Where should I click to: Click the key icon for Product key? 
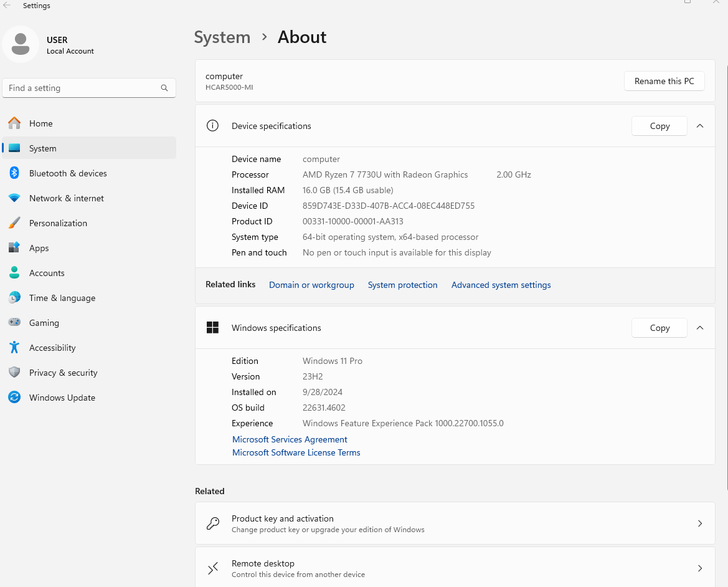coord(212,523)
